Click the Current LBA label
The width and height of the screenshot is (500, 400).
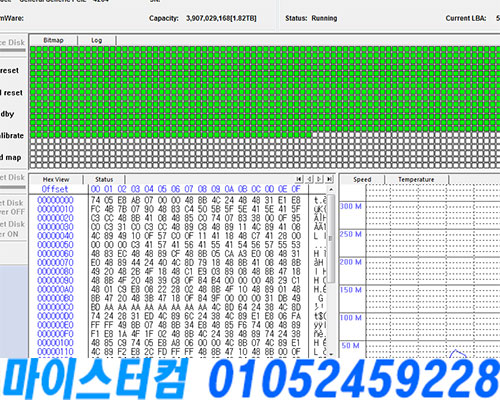(x=466, y=18)
